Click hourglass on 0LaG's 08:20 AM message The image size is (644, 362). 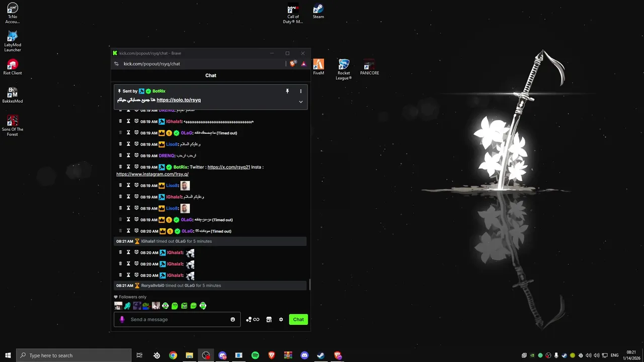tap(128, 231)
